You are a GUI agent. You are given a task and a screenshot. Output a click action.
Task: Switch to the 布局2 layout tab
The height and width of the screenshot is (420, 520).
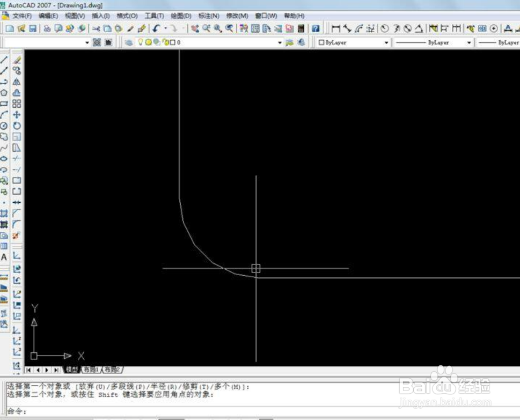click(x=112, y=370)
